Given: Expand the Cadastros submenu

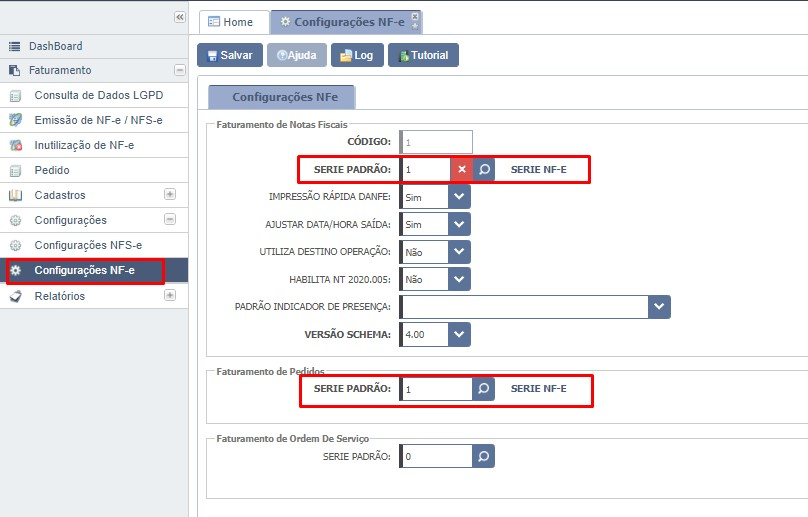Looking at the screenshot, I should 170,195.
